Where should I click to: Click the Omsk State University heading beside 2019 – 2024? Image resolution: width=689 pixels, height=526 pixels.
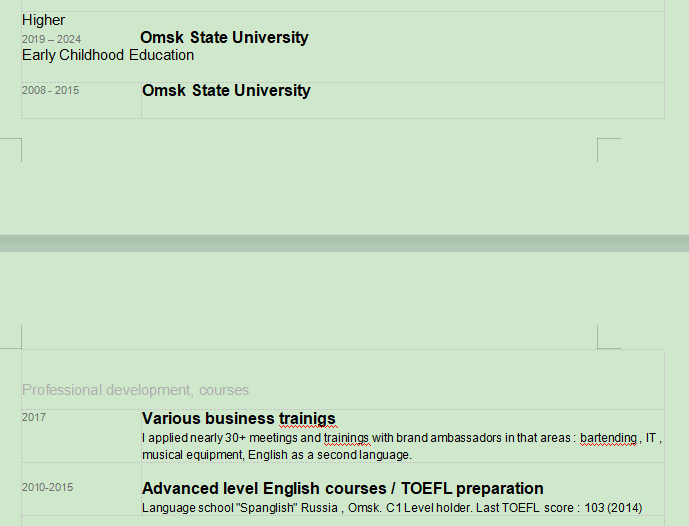click(x=224, y=38)
